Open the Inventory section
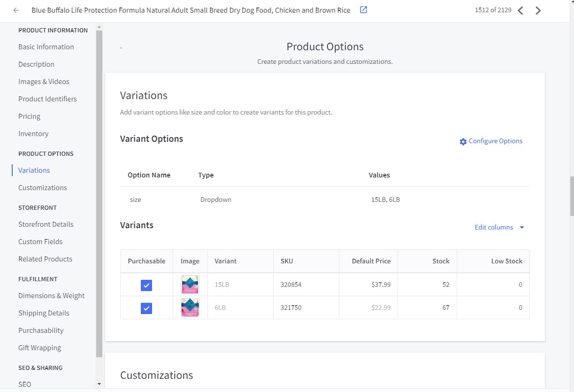The height and width of the screenshot is (392, 574). [x=33, y=134]
